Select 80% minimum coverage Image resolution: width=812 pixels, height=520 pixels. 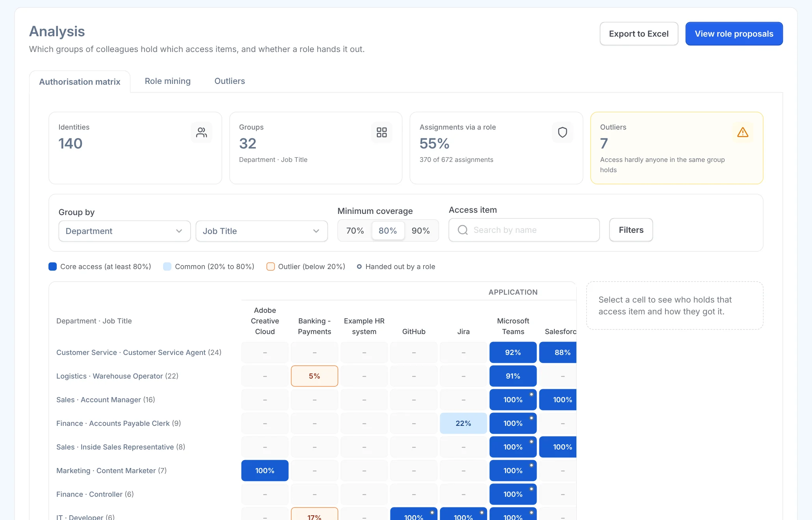click(x=388, y=230)
